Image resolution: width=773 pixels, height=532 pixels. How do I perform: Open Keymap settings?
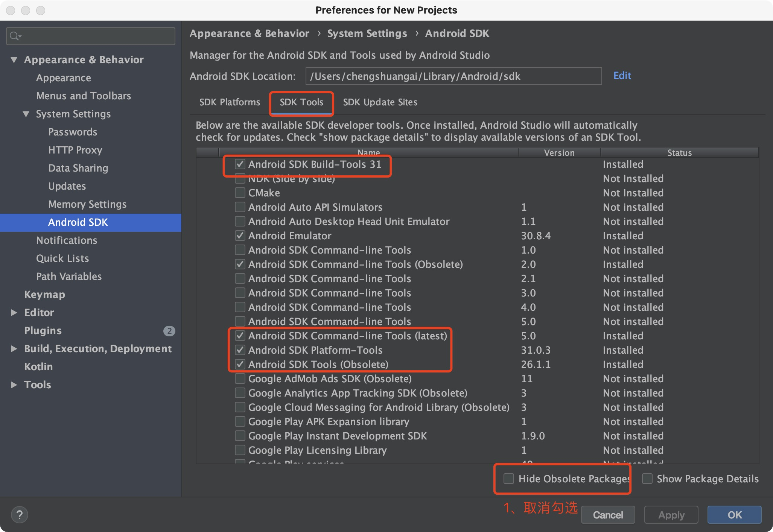(44, 295)
